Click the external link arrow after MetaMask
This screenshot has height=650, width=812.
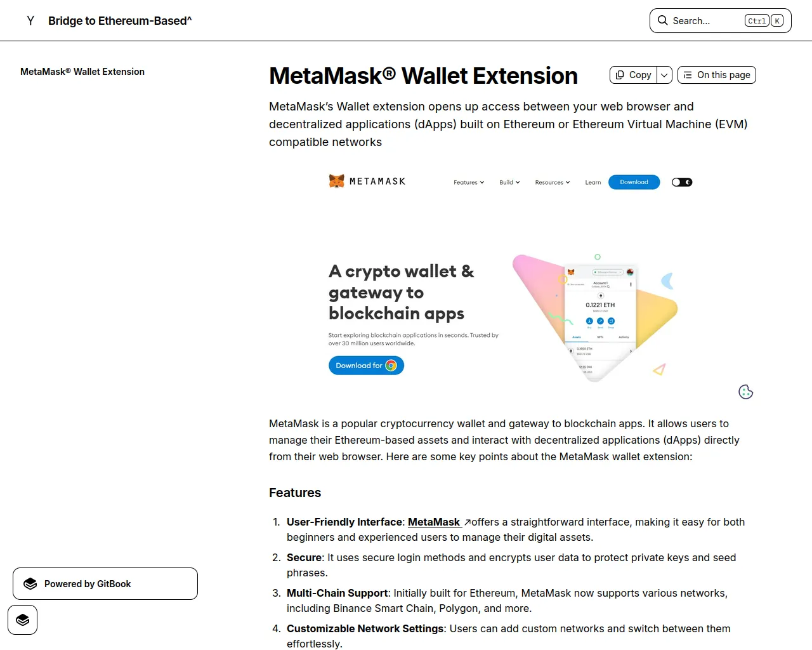pyautogui.click(x=468, y=522)
